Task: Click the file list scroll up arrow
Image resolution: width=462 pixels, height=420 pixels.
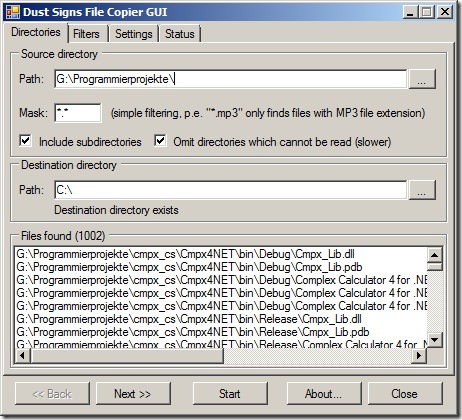Action: point(435,255)
